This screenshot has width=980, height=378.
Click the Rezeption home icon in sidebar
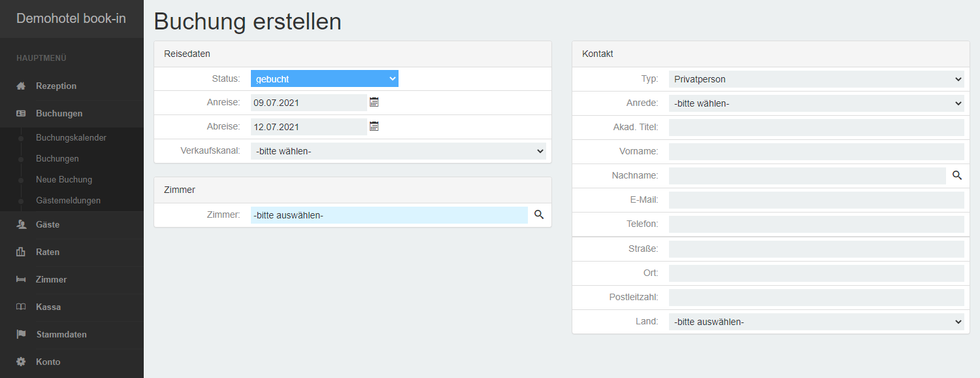click(21, 86)
